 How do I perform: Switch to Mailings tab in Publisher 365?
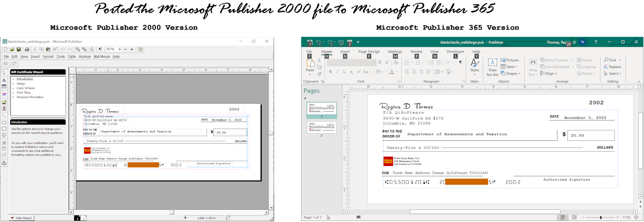(395, 52)
